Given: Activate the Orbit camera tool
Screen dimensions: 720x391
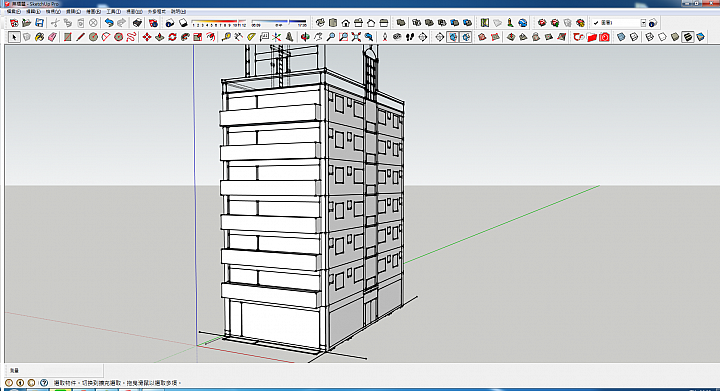Looking at the screenshot, I should pyautogui.click(x=305, y=37).
